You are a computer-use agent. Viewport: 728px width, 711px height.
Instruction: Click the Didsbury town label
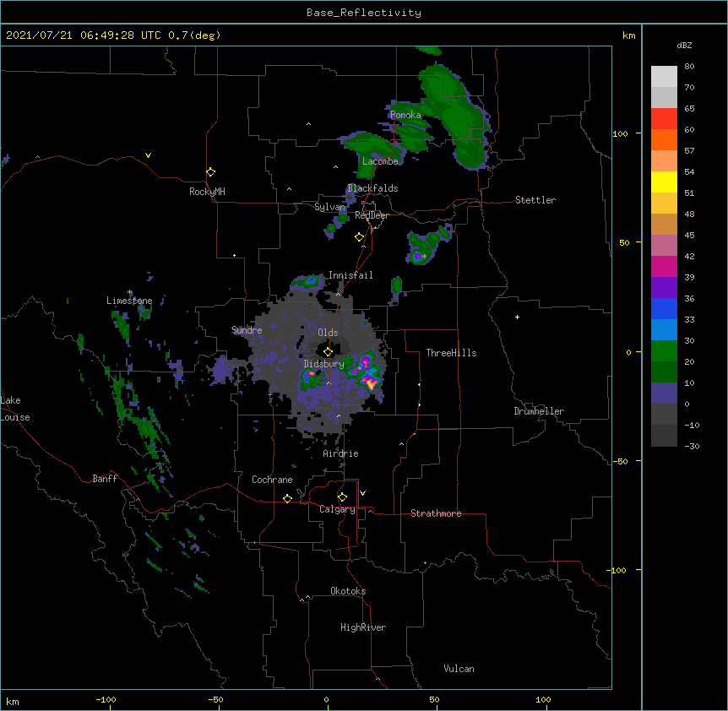323,364
